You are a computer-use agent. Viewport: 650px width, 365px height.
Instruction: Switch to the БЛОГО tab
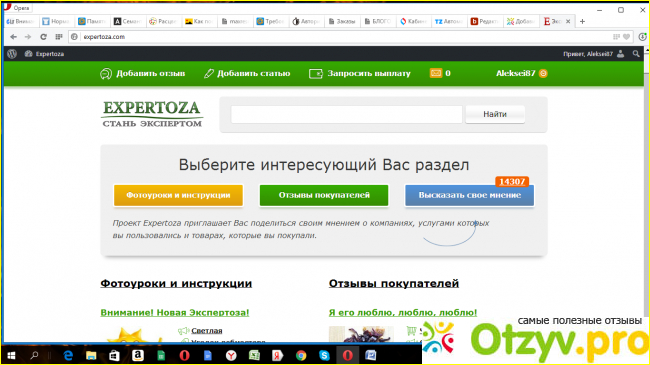378,21
